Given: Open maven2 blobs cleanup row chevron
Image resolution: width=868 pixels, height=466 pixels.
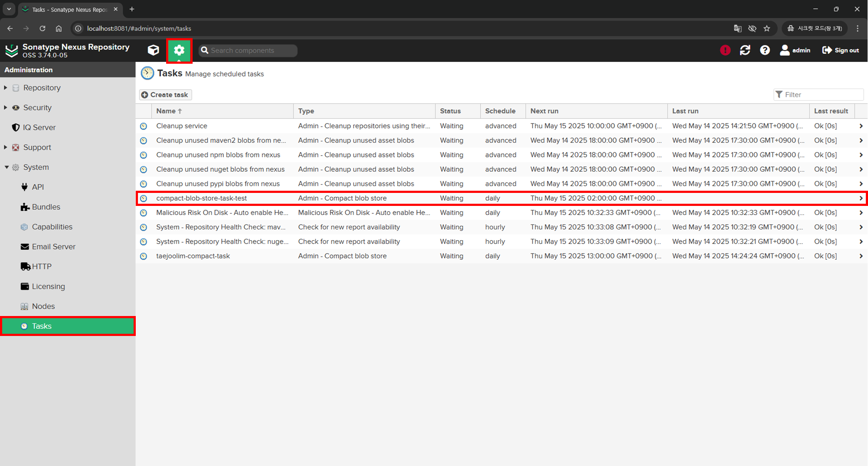Looking at the screenshot, I should point(861,140).
